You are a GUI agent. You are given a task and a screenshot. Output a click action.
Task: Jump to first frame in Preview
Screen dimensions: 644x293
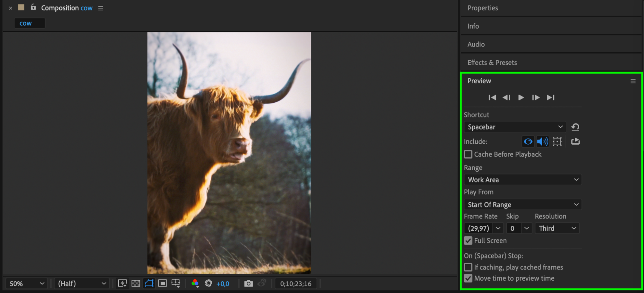tap(492, 97)
